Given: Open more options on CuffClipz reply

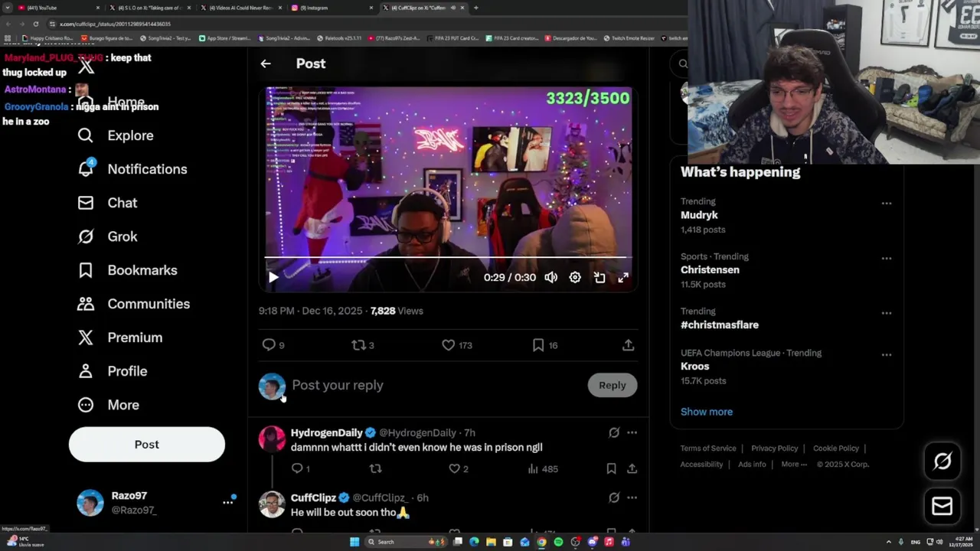Looking at the screenshot, I should point(632,497).
